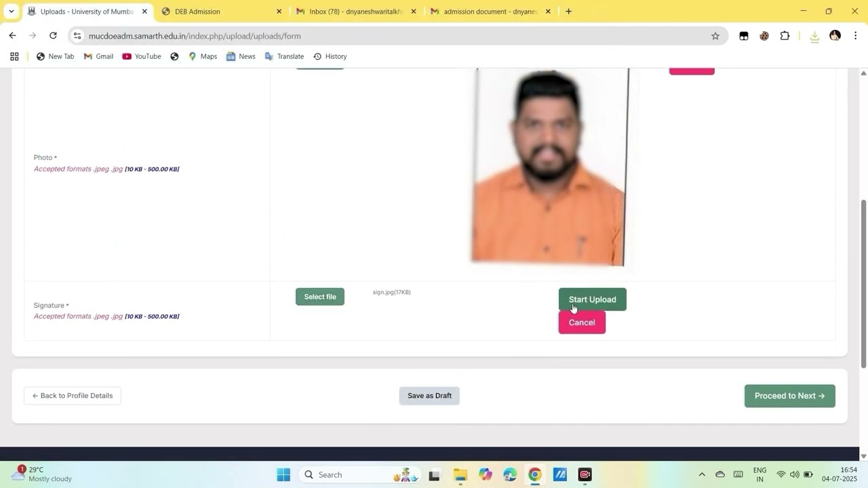Click Save as Draft button
This screenshot has height=488, width=868.
point(429,396)
